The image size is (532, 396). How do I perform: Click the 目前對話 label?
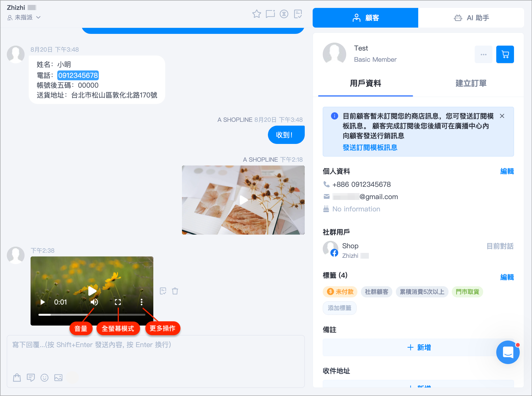coord(500,246)
